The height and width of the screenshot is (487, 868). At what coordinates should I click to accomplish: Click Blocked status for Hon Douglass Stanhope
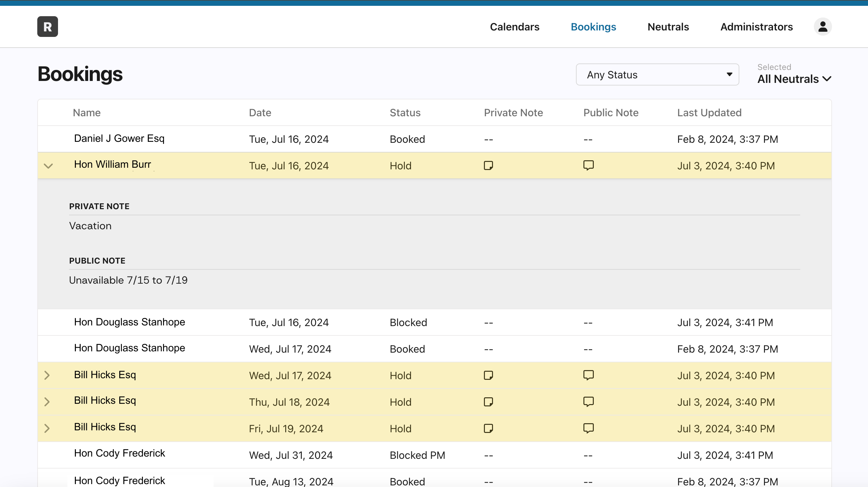coord(408,323)
